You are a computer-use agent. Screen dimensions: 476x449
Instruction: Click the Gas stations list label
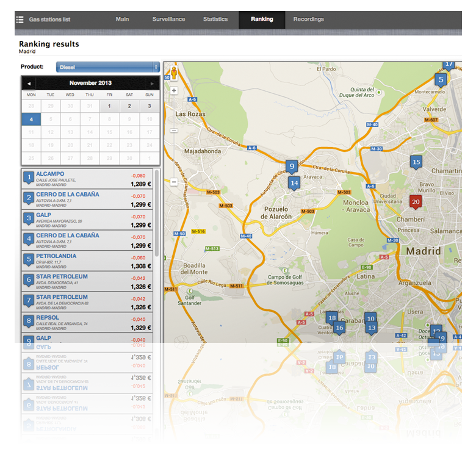pyautogui.click(x=50, y=20)
